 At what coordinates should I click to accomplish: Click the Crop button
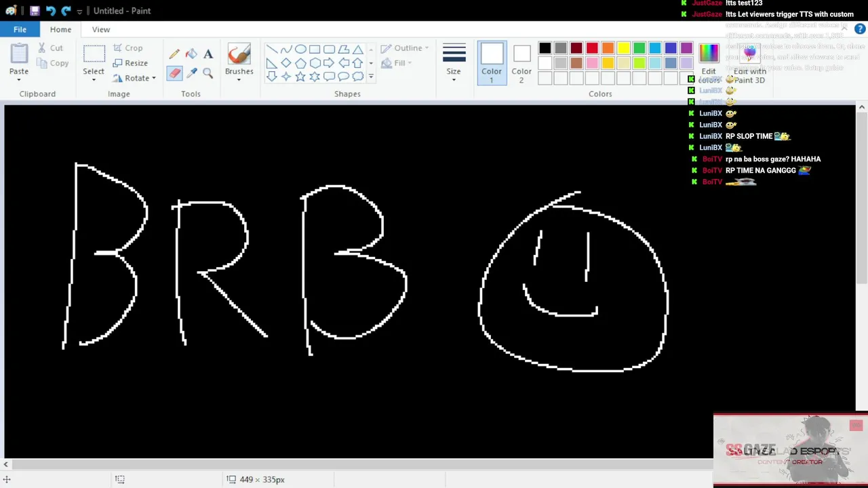click(x=127, y=48)
